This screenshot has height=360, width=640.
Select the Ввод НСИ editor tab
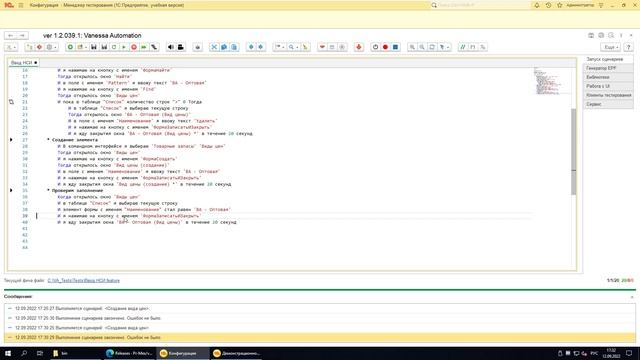coord(23,63)
